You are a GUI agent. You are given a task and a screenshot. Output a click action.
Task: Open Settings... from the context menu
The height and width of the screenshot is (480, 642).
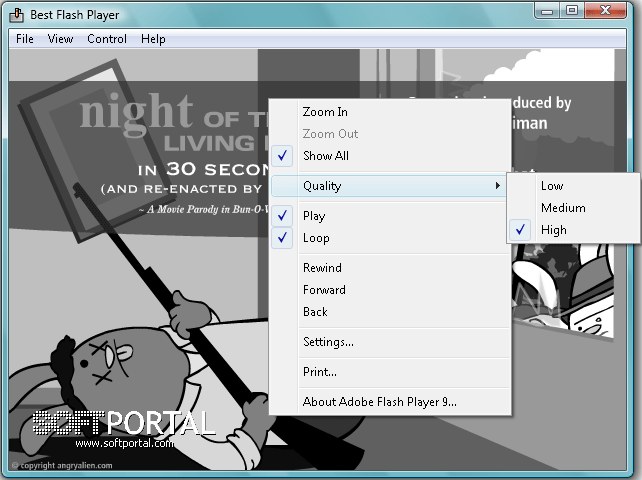click(x=390, y=342)
